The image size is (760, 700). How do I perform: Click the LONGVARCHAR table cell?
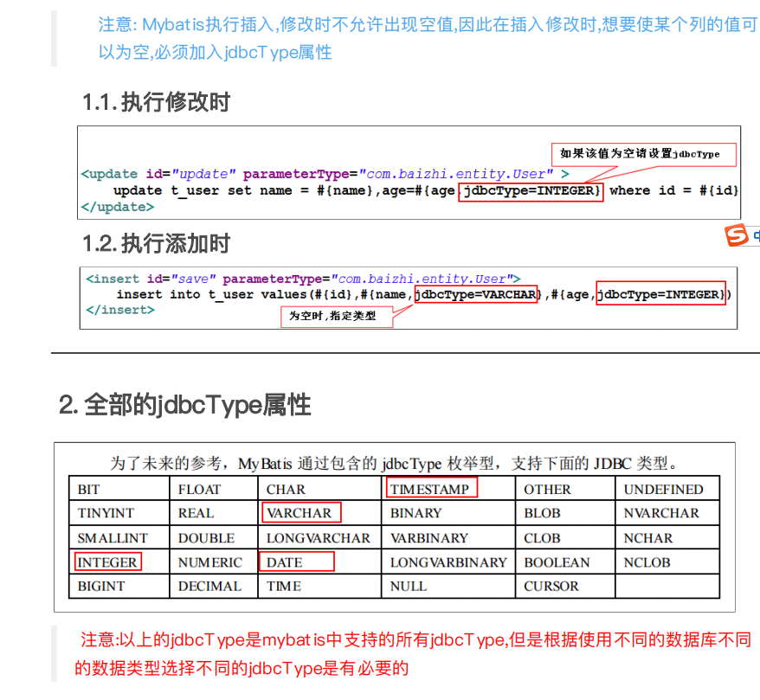[x=319, y=537]
